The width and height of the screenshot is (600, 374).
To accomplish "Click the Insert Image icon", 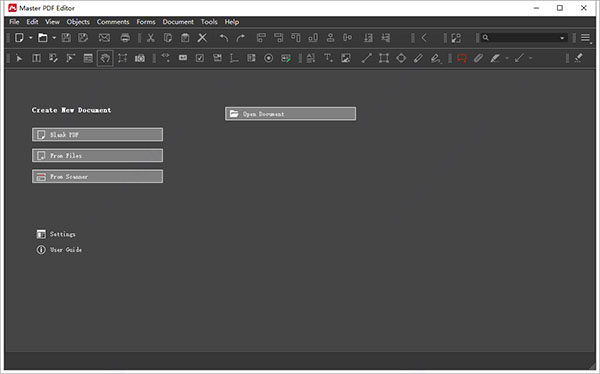I will click(346, 58).
